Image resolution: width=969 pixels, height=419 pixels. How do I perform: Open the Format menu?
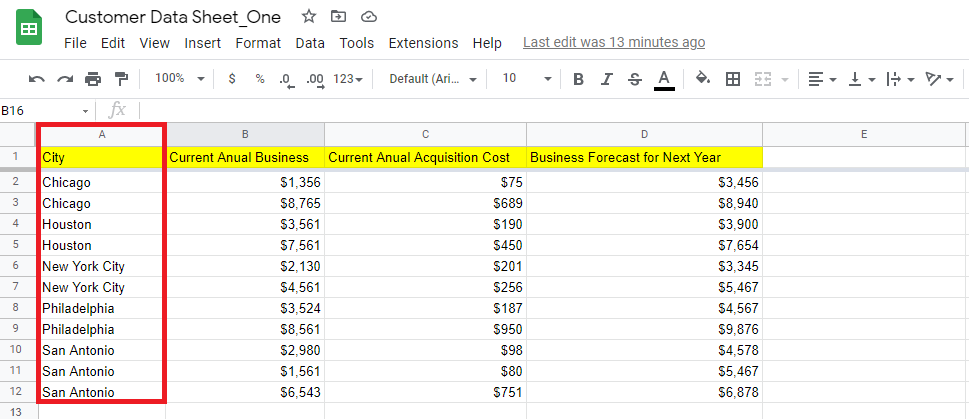[x=258, y=43]
